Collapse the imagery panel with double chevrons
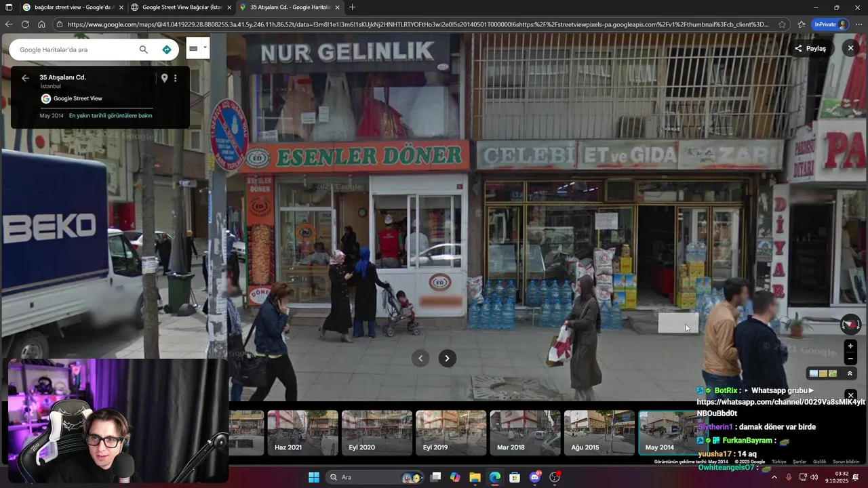Screen dimensions: 868x488 coord(850,373)
